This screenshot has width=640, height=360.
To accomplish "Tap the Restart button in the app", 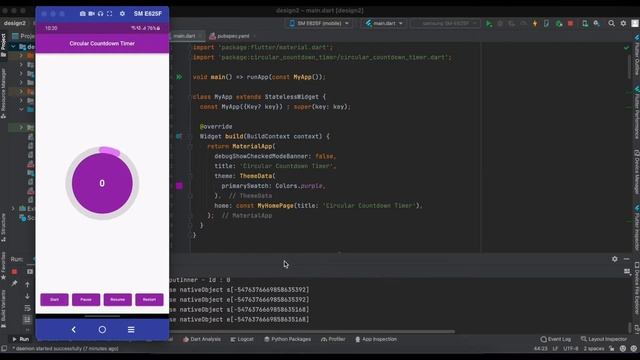I will coord(149,300).
